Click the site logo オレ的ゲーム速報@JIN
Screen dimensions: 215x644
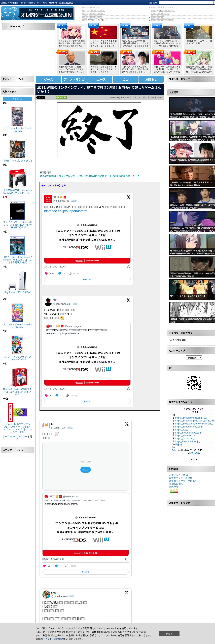(x=38, y=14)
